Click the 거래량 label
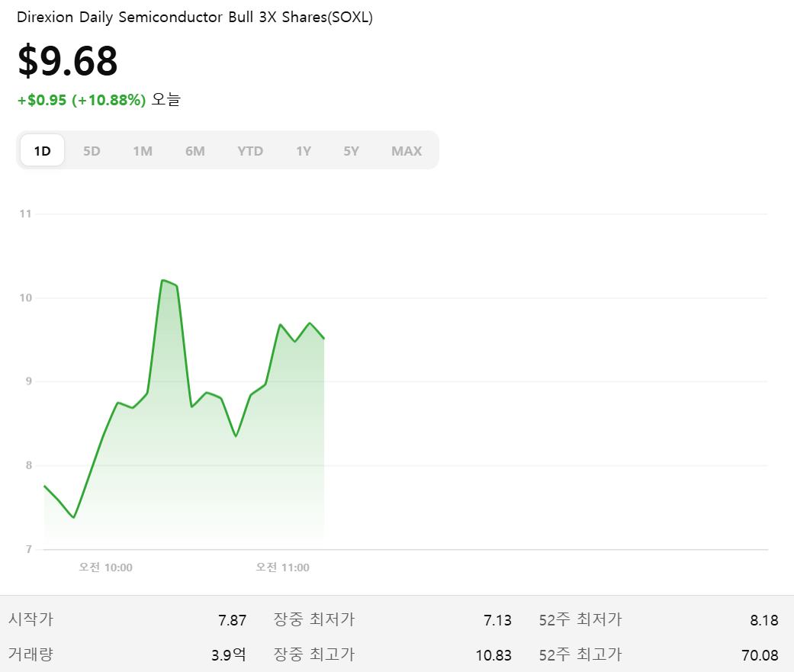 click(31, 654)
